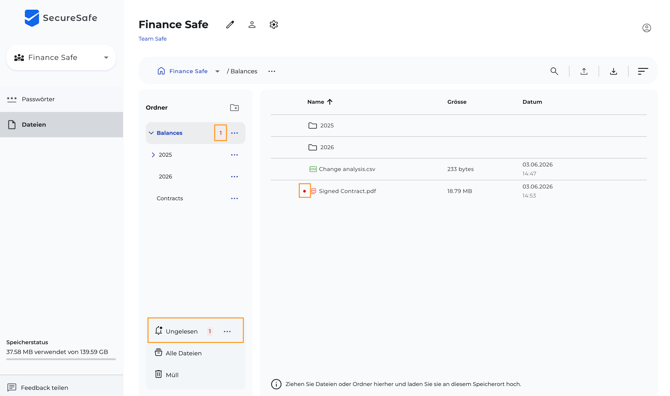
Task: Create a new folder with the folder-plus icon
Action: 235,108
